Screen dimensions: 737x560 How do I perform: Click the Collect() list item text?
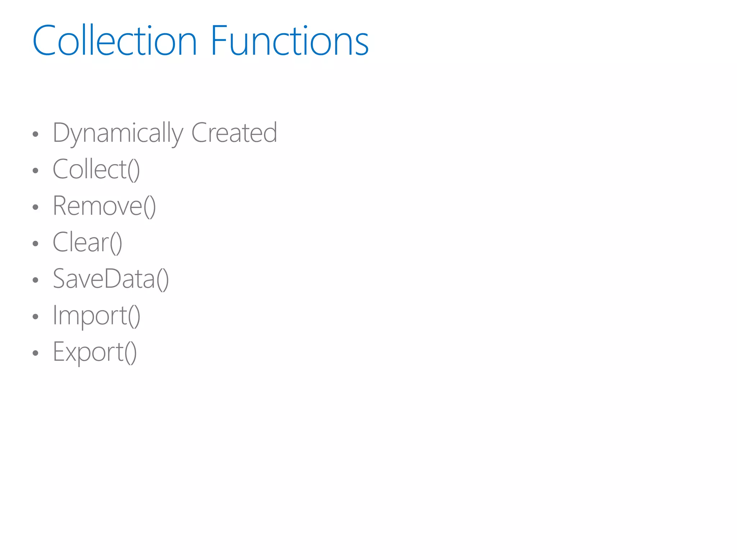pyautogui.click(x=96, y=170)
